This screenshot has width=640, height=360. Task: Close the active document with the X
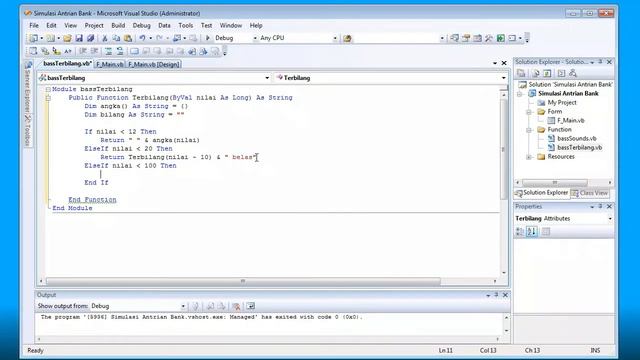tap(504, 63)
